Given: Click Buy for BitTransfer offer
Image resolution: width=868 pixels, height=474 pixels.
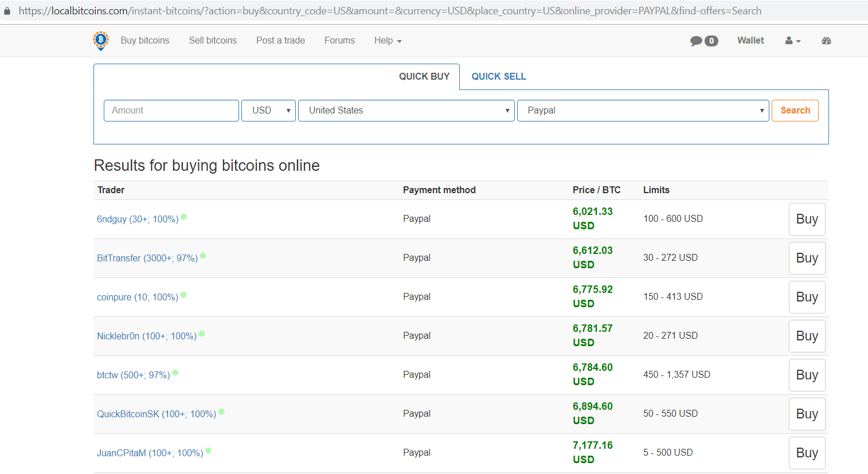Looking at the screenshot, I should 807,258.
